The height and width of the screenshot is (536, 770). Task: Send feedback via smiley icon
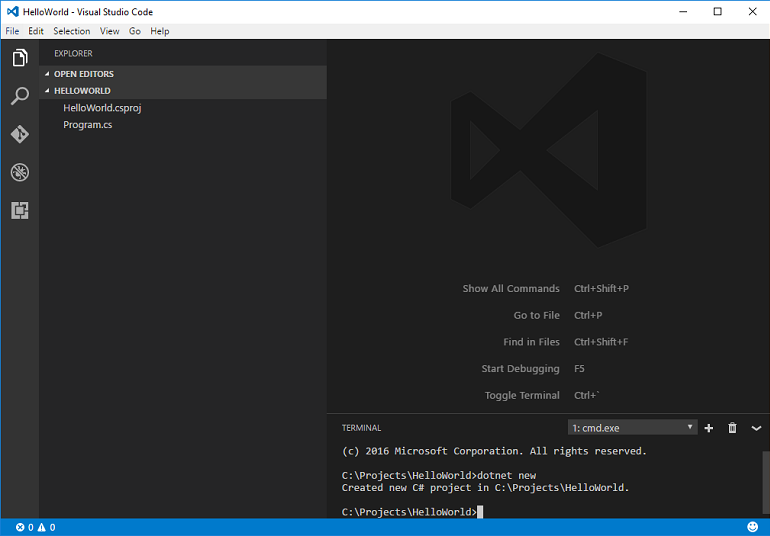[x=752, y=527]
